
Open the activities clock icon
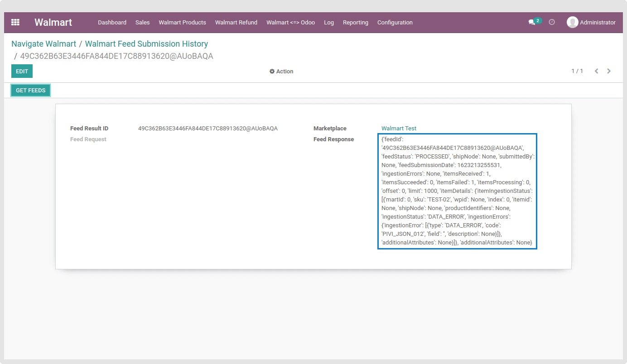[x=552, y=22]
